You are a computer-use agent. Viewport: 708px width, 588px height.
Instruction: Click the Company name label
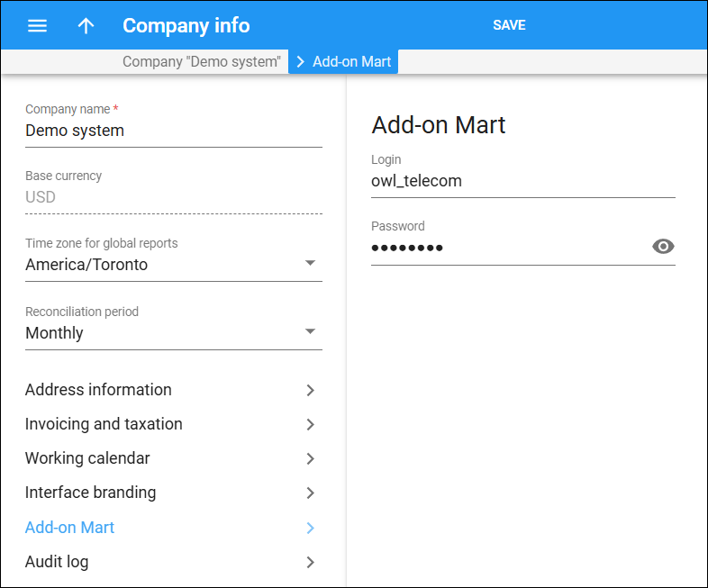[68, 109]
